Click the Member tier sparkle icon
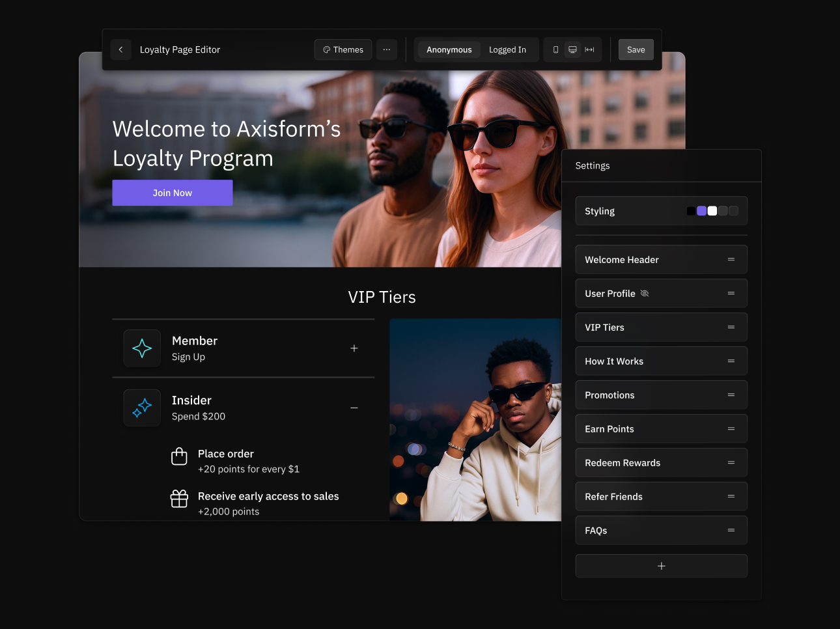This screenshot has height=629, width=840. pyautogui.click(x=142, y=348)
